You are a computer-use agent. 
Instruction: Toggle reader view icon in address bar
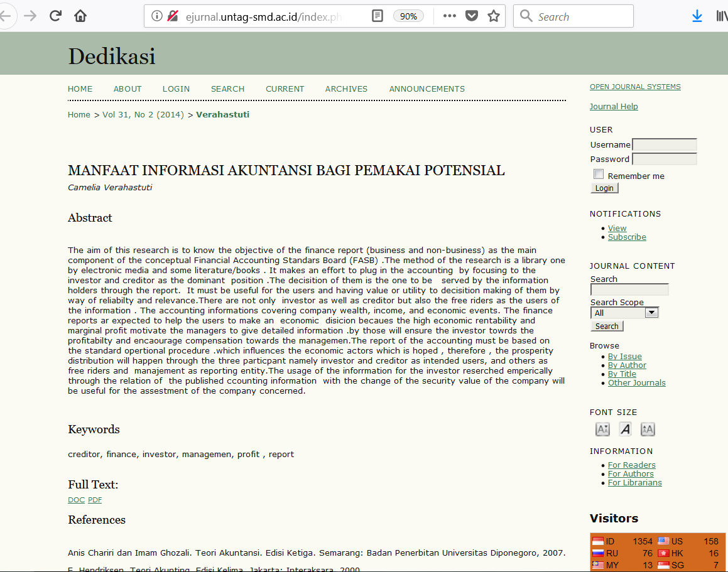pyautogui.click(x=378, y=16)
